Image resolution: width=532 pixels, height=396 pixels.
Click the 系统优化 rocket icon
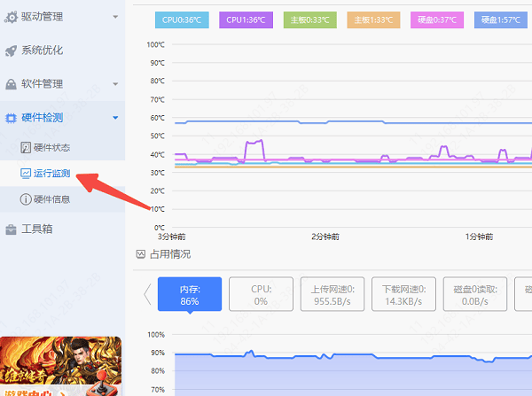[12, 50]
